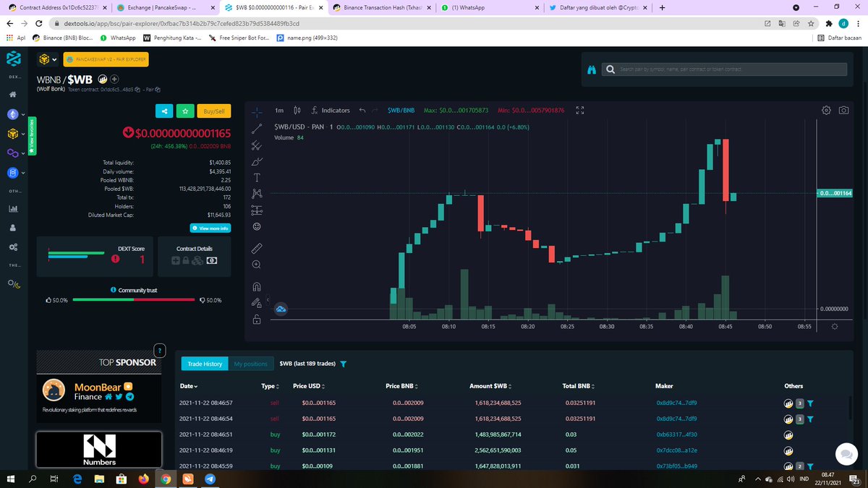
Task: Toggle trade filter next to last 189 trades
Action: [x=343, y=364]
